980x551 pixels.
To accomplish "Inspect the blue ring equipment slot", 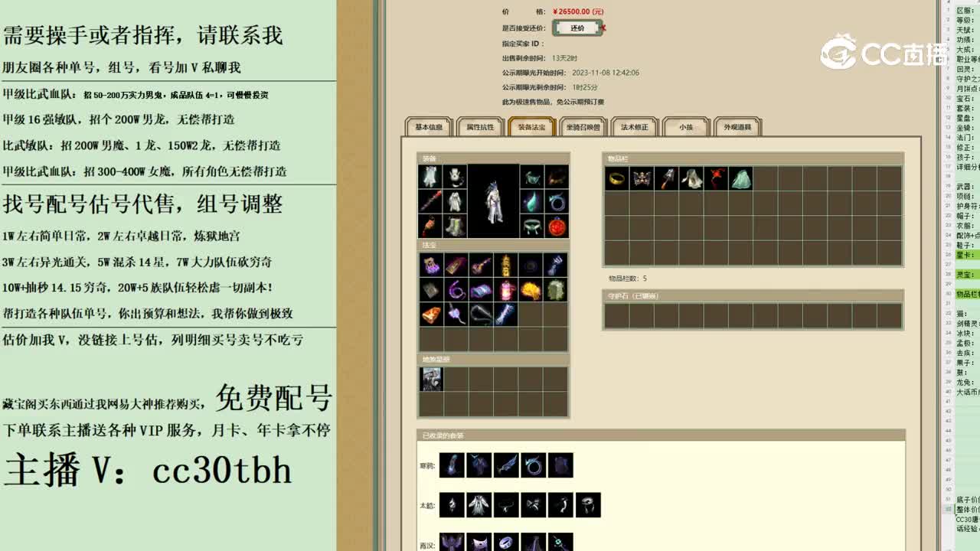I will click(x=557, y=201).
